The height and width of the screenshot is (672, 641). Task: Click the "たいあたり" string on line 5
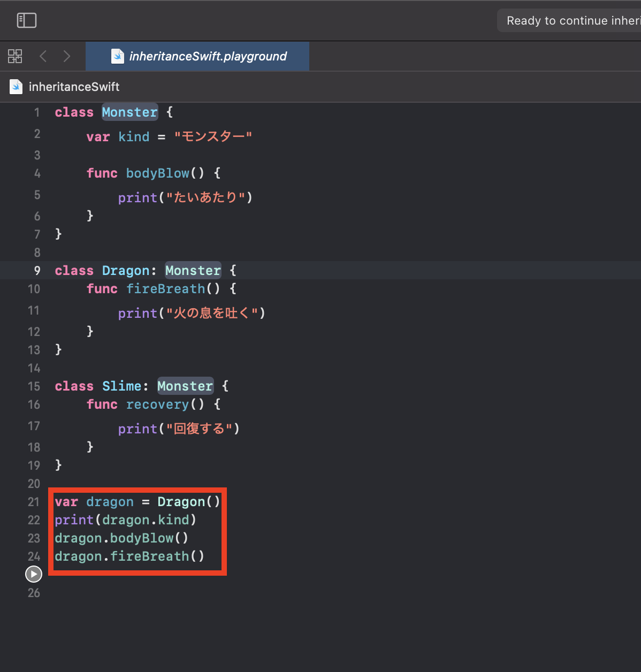(x=205, y=198)
